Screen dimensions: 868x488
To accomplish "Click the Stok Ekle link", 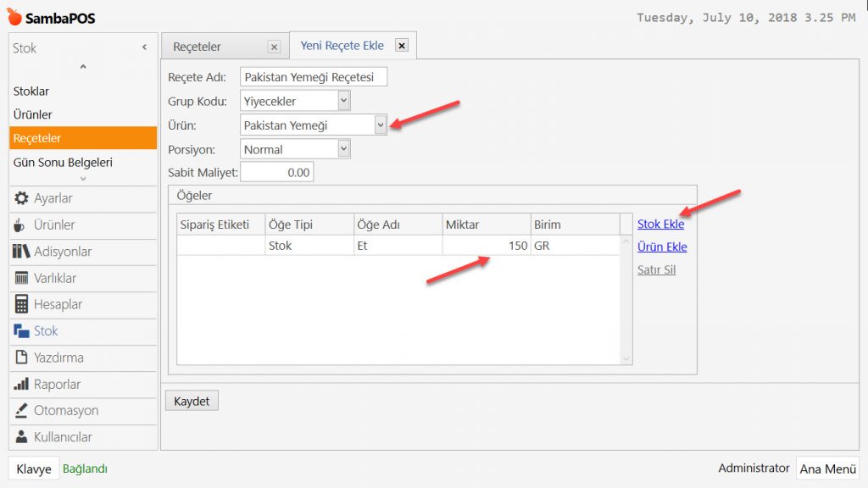I will click(660, 225).
